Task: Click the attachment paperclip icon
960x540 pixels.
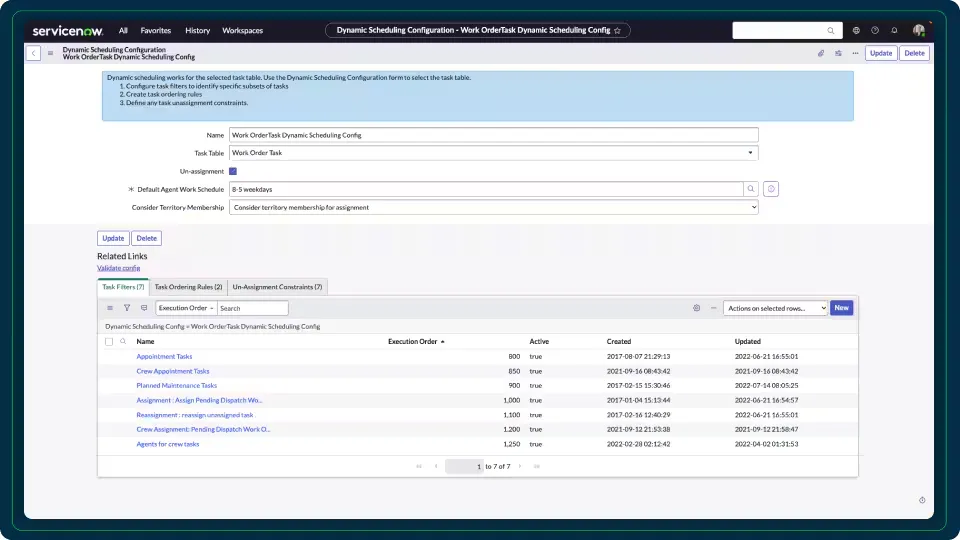Action: pyautogui.click(x=821, y=53)
